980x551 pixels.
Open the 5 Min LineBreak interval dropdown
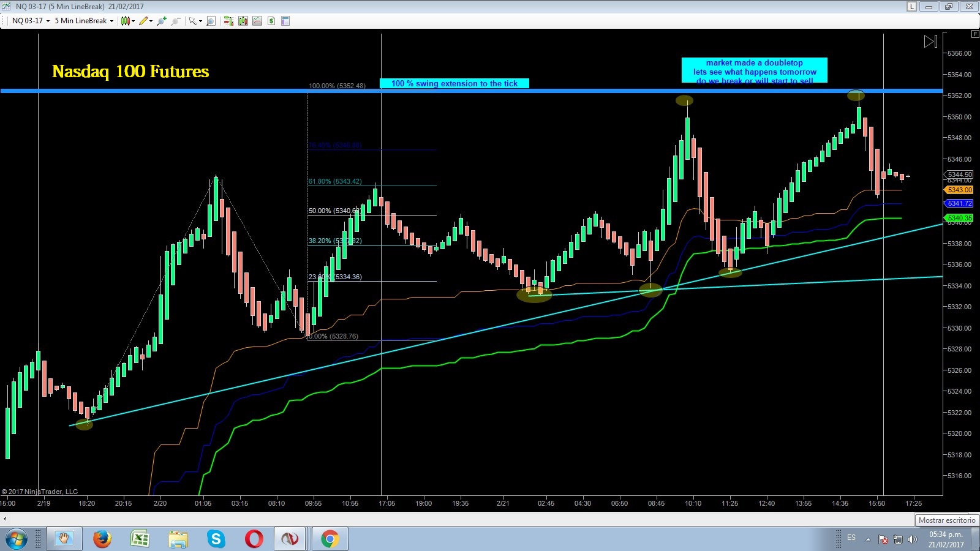84,21
